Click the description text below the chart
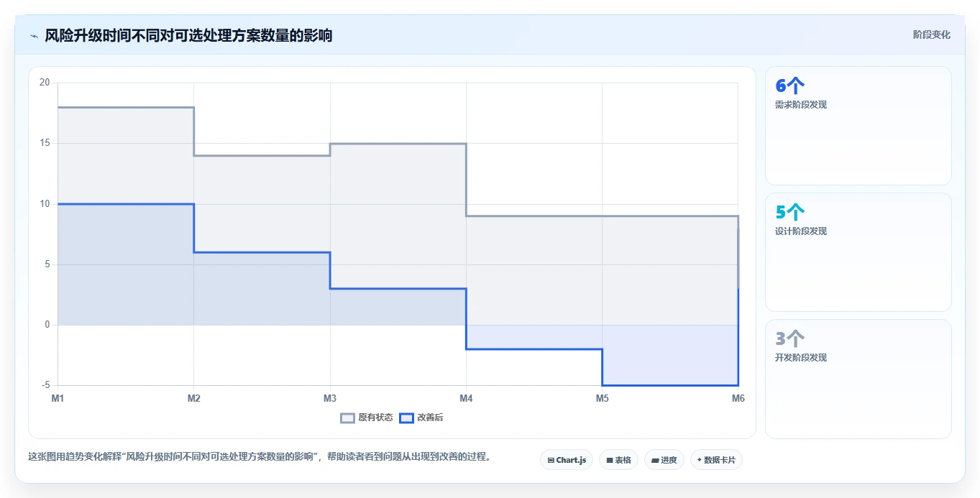The image size is (980, 498). (x=259, y=457)
